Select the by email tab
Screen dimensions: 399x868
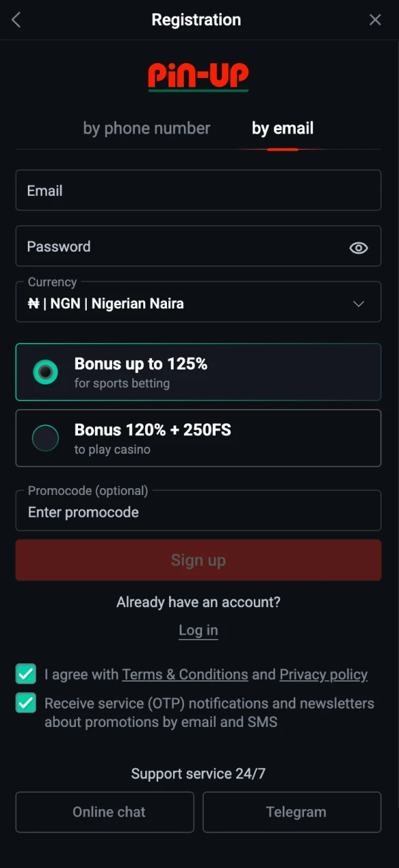click(282, 128)
